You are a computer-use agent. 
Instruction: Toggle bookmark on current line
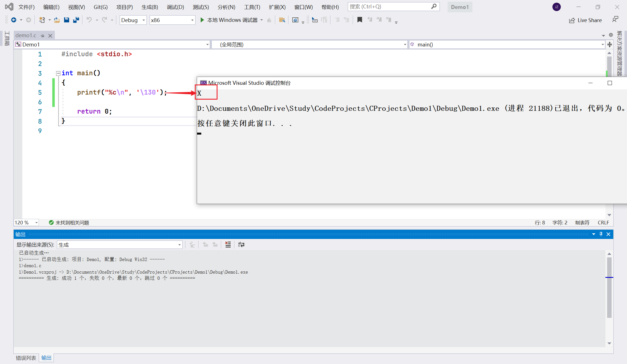click(x=360, y=20)
